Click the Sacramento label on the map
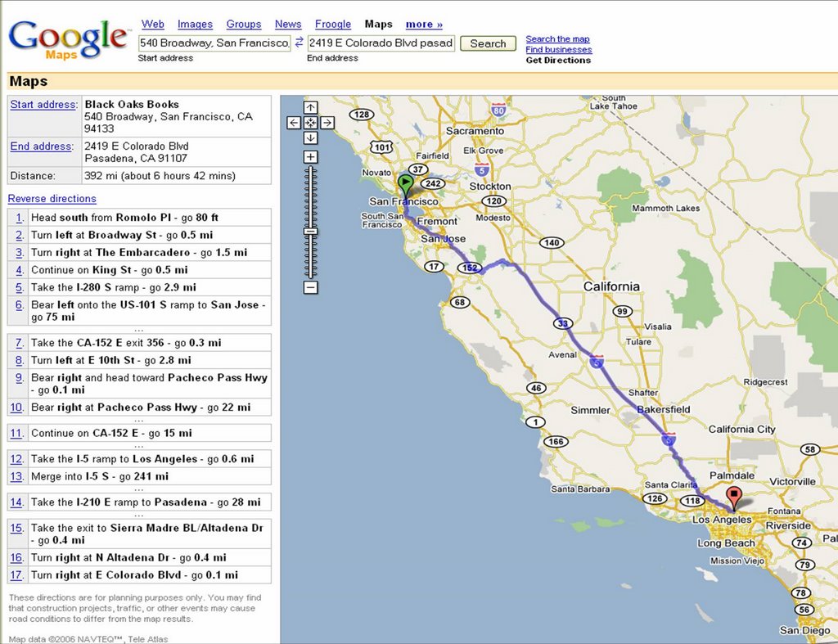838x644 pixels. pos(475,131)
